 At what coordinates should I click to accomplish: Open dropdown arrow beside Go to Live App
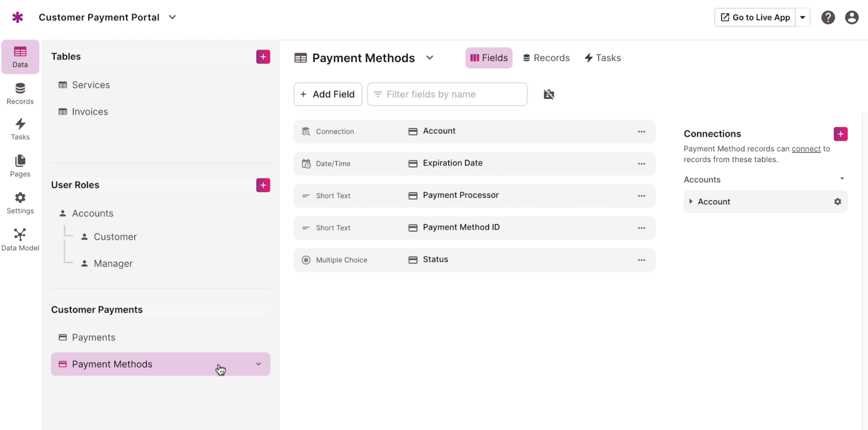pyautogui.click(x=803, y=17)
